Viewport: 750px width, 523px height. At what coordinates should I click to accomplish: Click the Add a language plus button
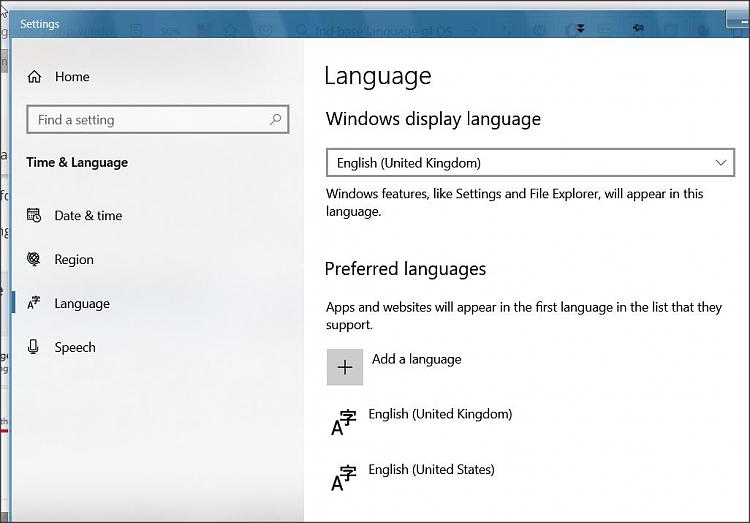click(345, 367)
